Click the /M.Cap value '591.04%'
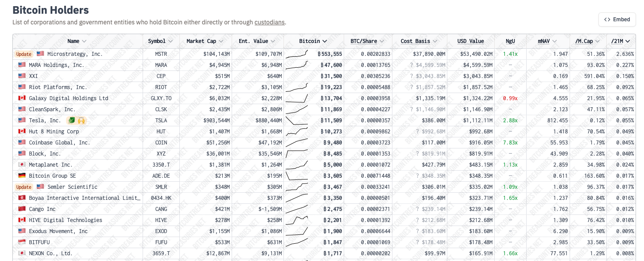The width and height of the screenshot is (644, 261). [x=594, y=76]
